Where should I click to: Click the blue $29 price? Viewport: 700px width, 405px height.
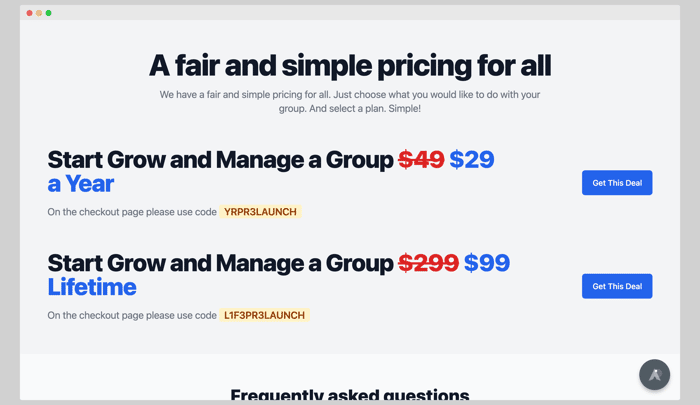[472, 159]
